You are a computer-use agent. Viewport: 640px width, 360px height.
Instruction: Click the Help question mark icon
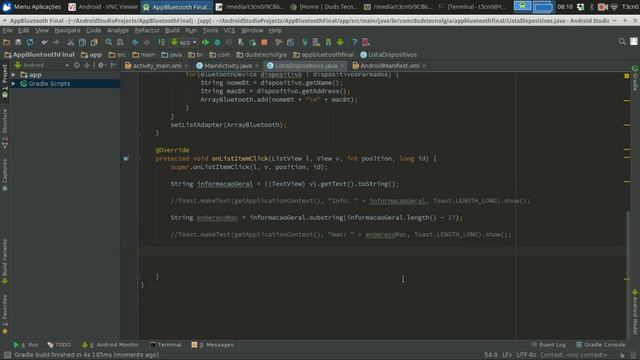354,42
